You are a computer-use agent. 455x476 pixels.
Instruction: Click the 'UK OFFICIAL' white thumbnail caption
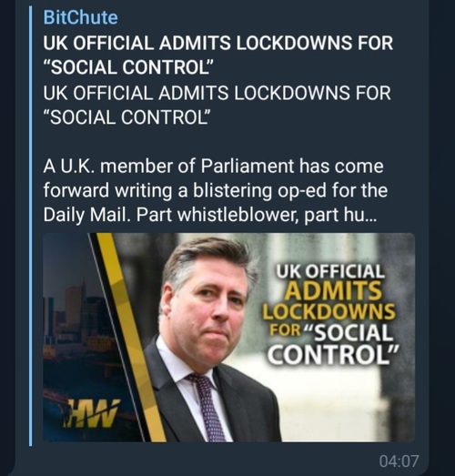[330, 271]
